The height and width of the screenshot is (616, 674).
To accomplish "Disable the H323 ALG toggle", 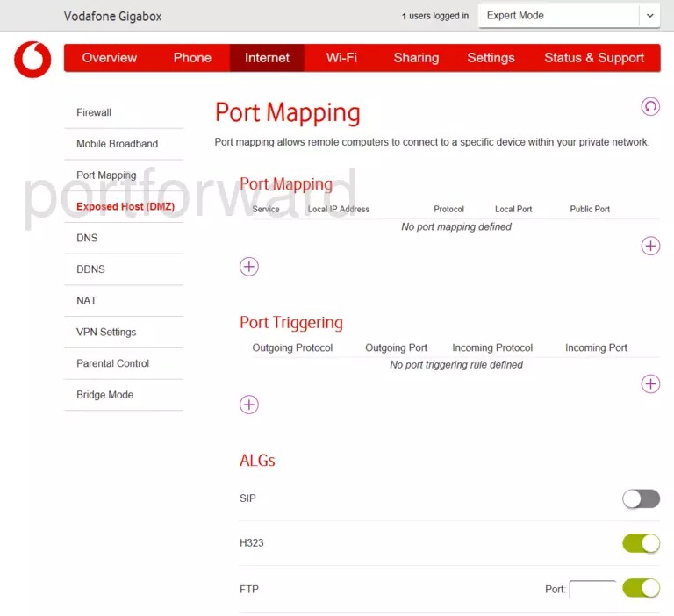I will 641,543.
